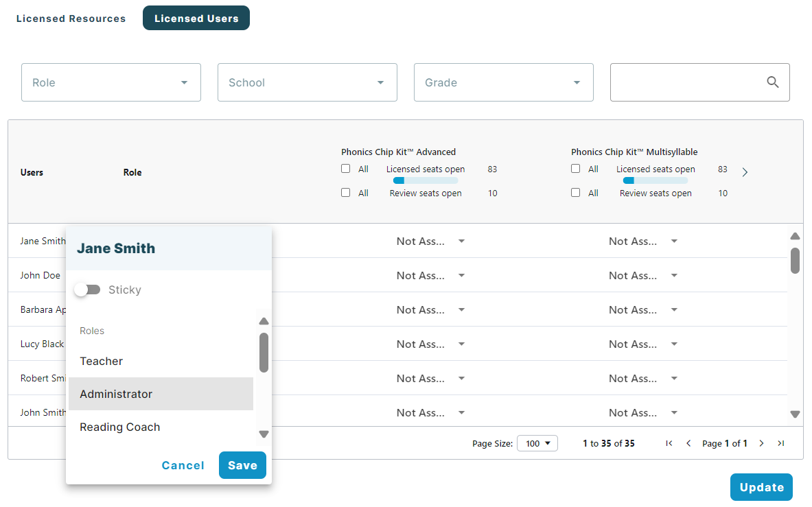Click the Users column header
The height and width of the screenshot is (507, 812).
32,172
